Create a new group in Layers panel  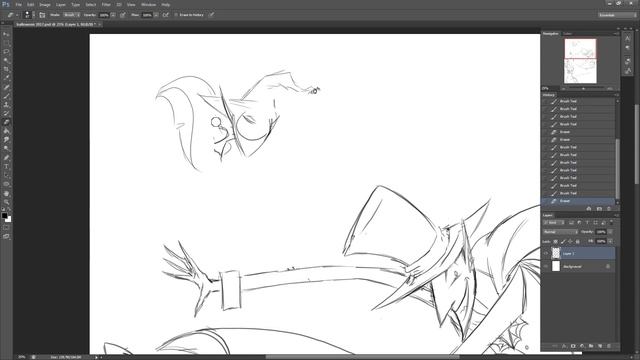(x=591, y=346)
